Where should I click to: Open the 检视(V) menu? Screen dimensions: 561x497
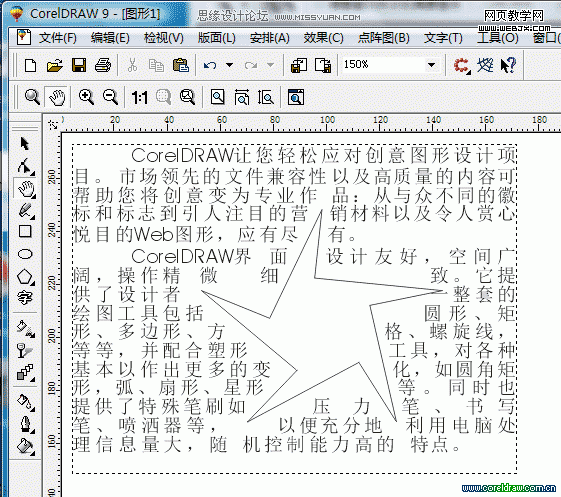(x=164, y=38)
